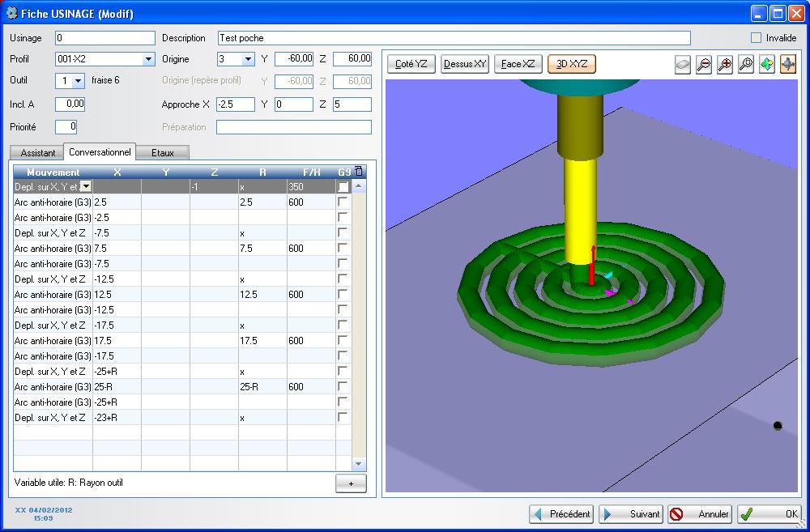Check G9 for arc row X 17.5

pos(343,340)
